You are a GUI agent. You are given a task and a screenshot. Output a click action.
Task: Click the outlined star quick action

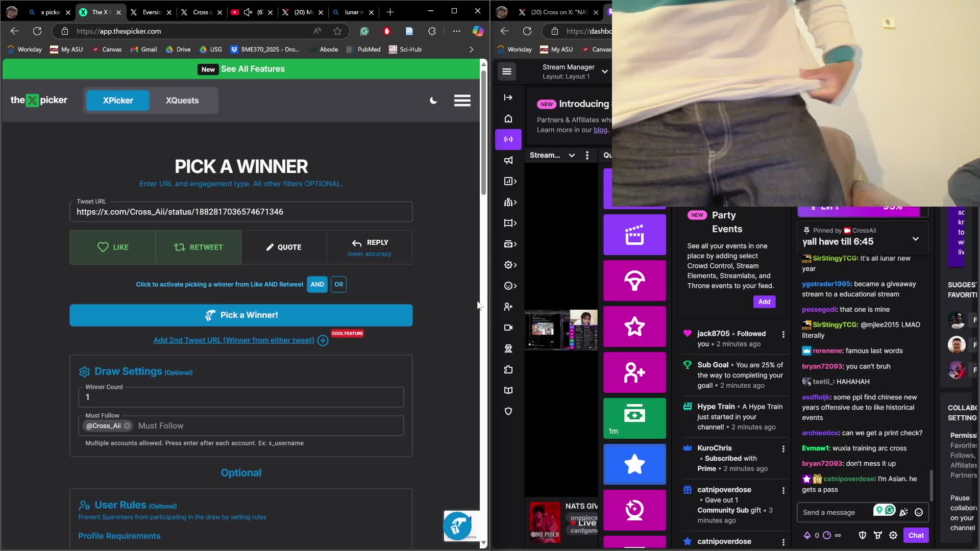[634, 327]
